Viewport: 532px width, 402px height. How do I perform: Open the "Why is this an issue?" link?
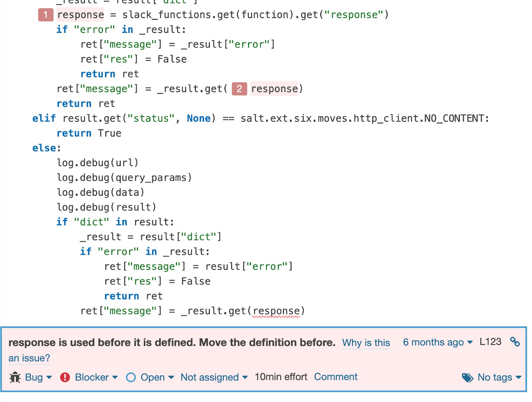pyautogui.click(x=366, y=343)
